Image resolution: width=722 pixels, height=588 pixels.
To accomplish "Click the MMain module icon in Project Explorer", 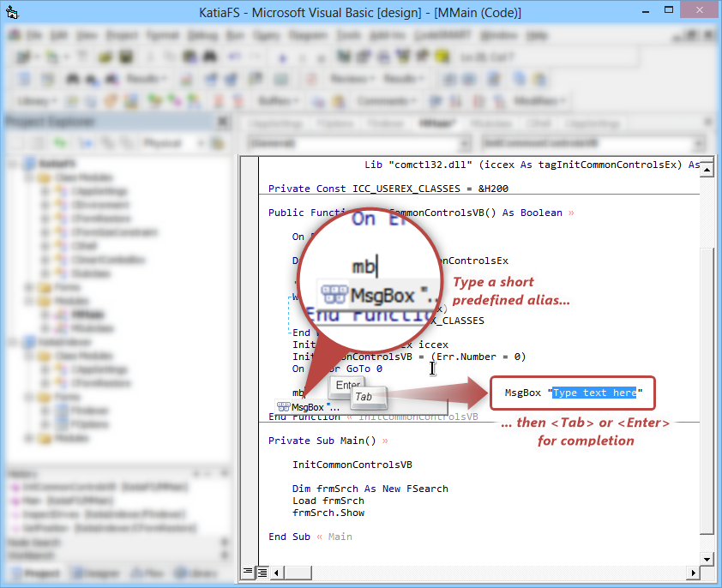I will click(x=62, y=315).
